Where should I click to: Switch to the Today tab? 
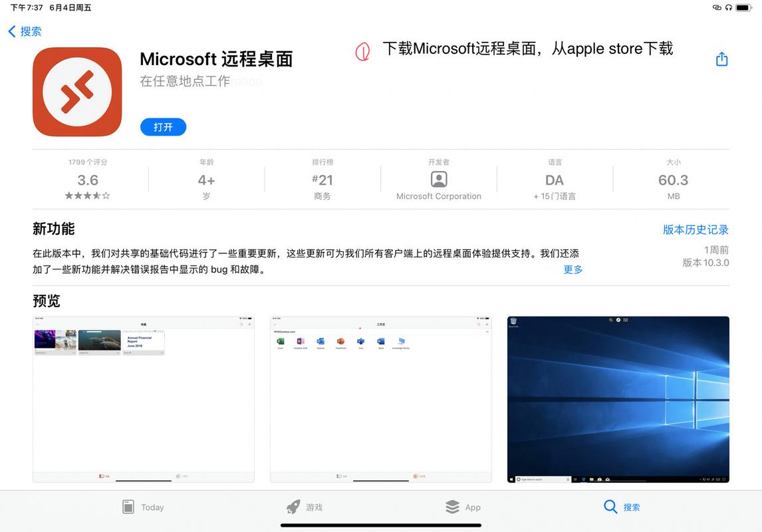[x=144, y=507]
